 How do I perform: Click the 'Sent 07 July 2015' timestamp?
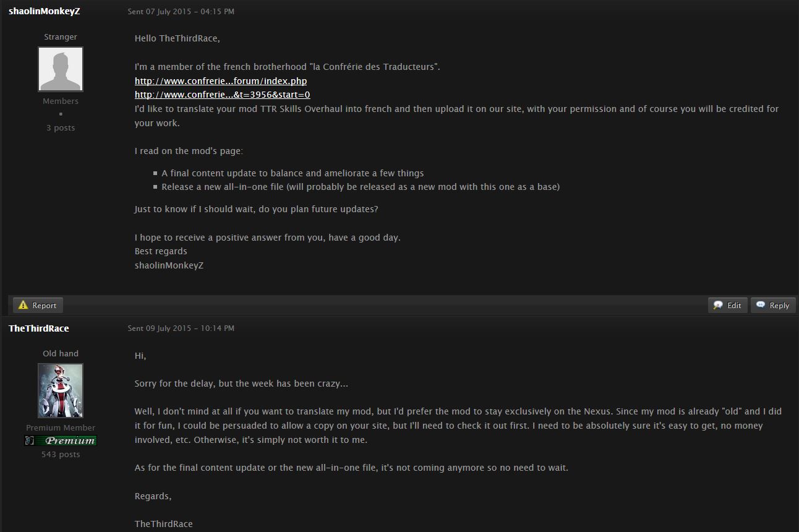181,12
